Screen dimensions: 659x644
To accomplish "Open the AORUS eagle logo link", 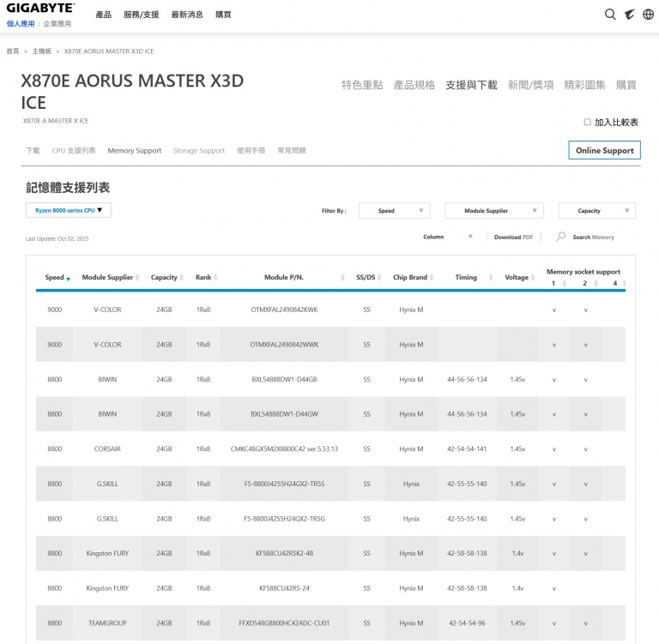I will [x=630, y=15].
